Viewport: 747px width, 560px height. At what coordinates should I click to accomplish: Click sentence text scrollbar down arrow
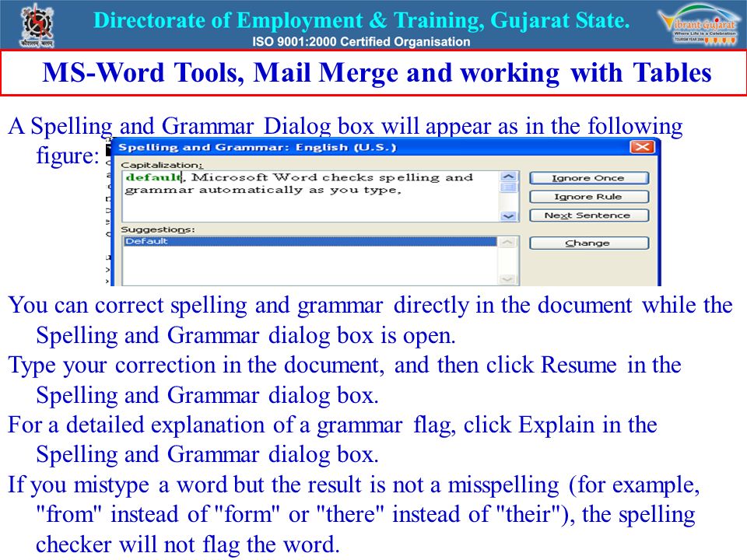coord(508,216)
